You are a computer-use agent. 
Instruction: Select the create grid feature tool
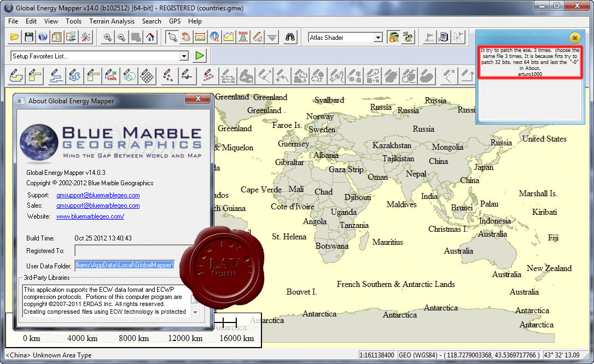pyautogui.click(x=147, y=75)
